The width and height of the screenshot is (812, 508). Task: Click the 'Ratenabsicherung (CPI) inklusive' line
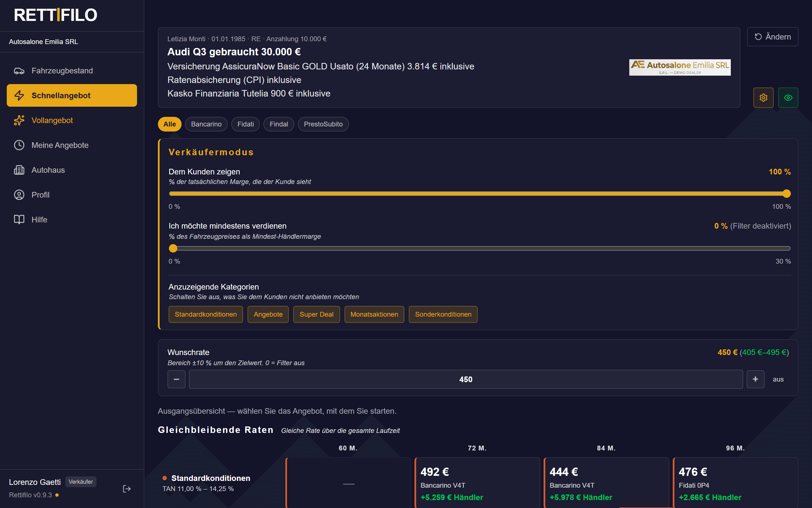(x=234, y=80)
